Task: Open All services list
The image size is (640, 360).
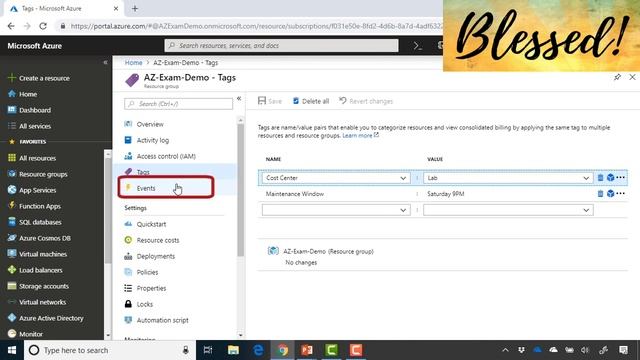Action: click(35, 126)
